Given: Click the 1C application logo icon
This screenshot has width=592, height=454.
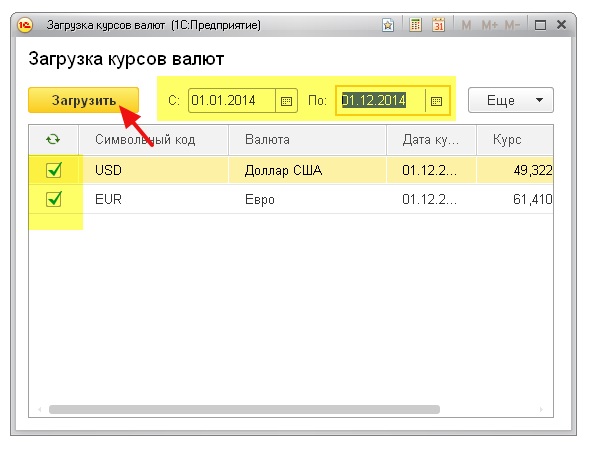Looking at the screenshot, I should [25, 25].
